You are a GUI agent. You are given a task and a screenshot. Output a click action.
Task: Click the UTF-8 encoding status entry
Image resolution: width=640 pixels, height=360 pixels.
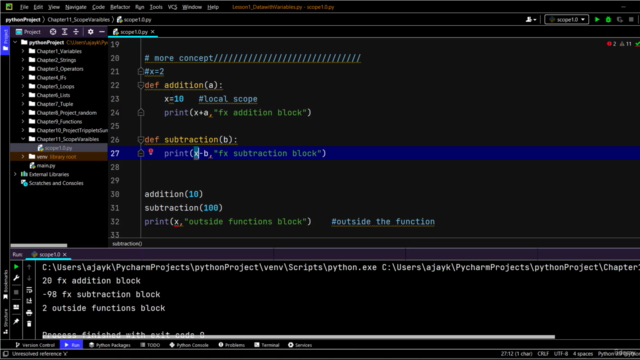tap(561, 354)
